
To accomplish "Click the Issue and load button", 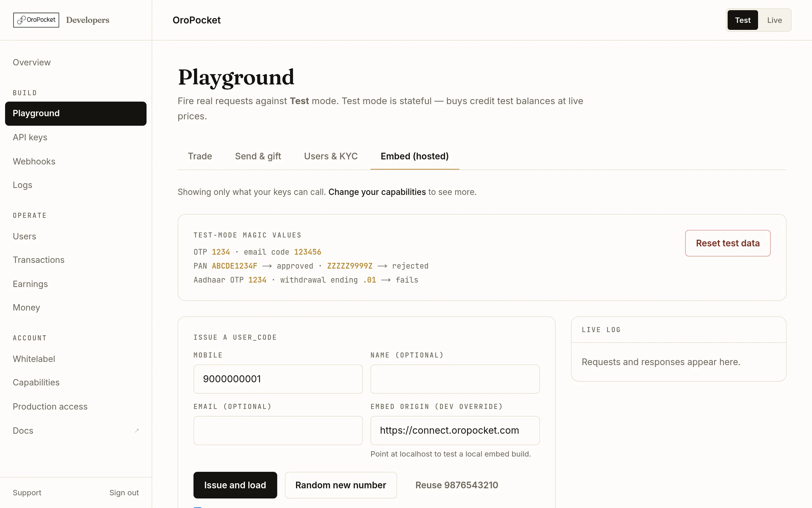I will click(x=235, y=485).
